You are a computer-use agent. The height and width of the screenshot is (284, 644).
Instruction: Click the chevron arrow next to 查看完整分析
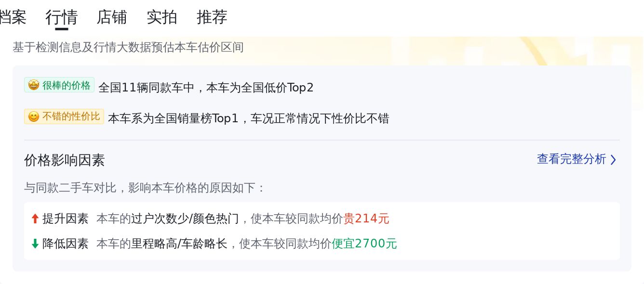(613, 160)
